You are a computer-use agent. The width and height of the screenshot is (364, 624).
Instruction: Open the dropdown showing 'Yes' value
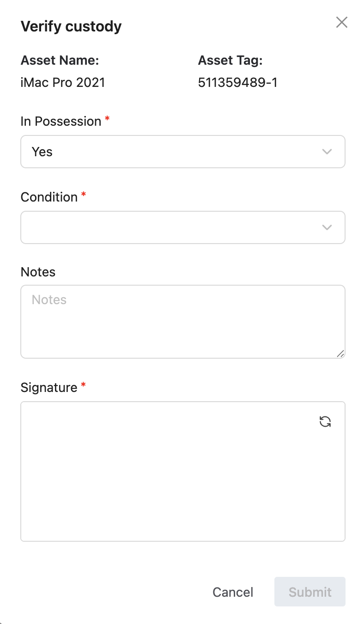point(183,152)
